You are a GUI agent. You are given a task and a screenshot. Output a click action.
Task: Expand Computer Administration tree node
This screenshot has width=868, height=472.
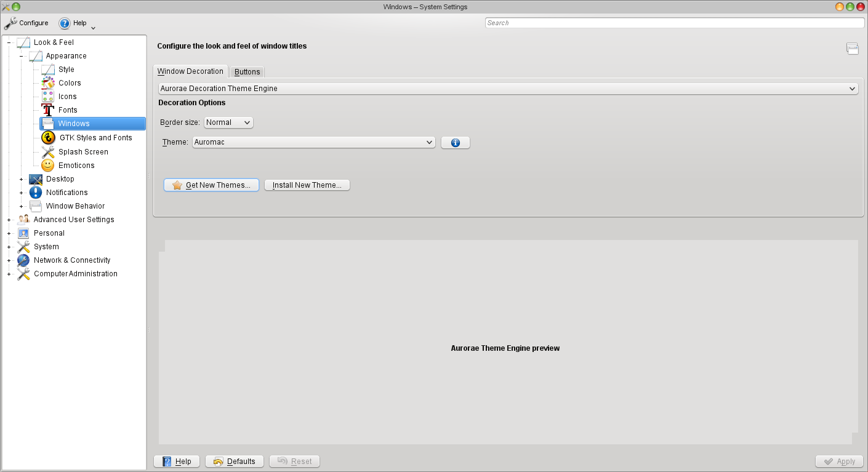tap(9, 274)
